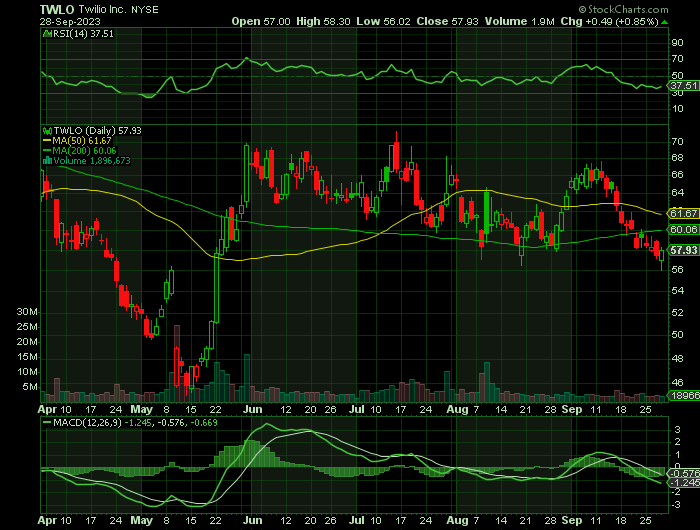Click the 57.93 price tag on the right axis

click(683, 250)
